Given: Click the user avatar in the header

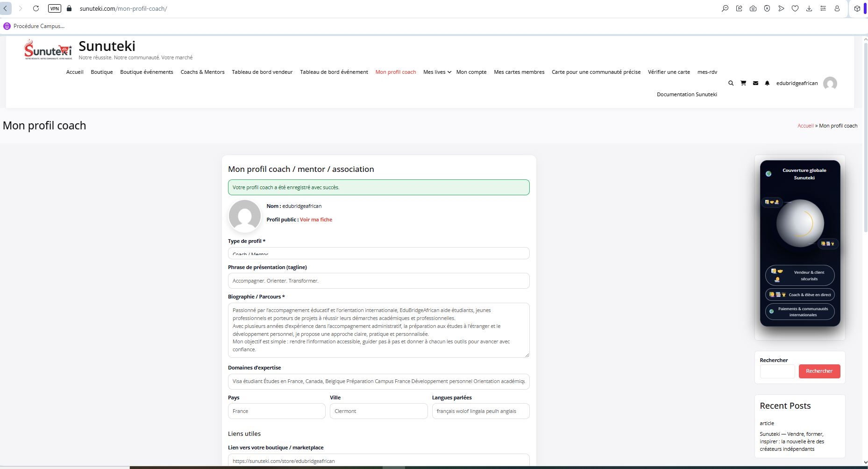Looking at the screenshot, I should [830, 84].
